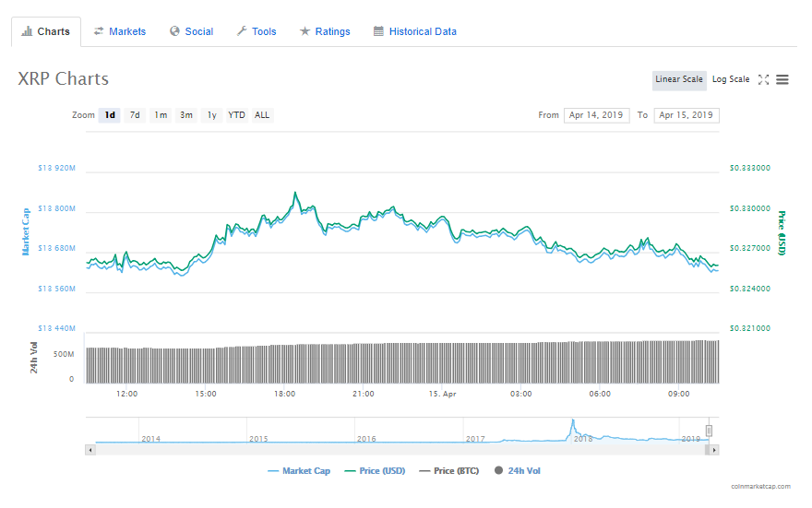Click the wrench icon beside Tools

tap(242, 31)
